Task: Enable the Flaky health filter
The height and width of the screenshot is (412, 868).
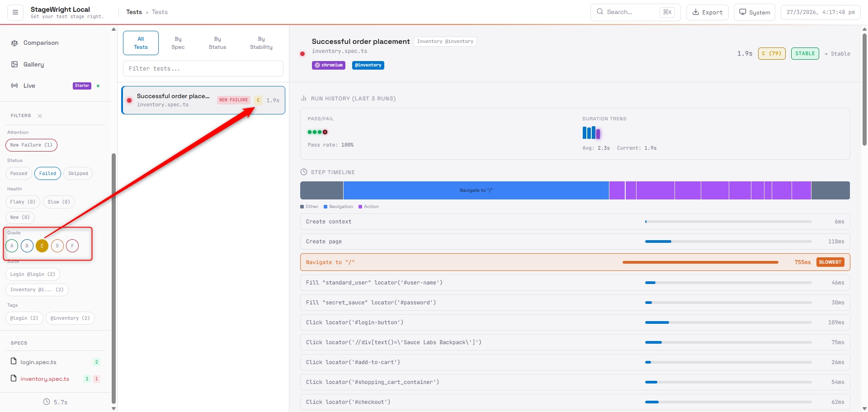Action: pos(23,202)
